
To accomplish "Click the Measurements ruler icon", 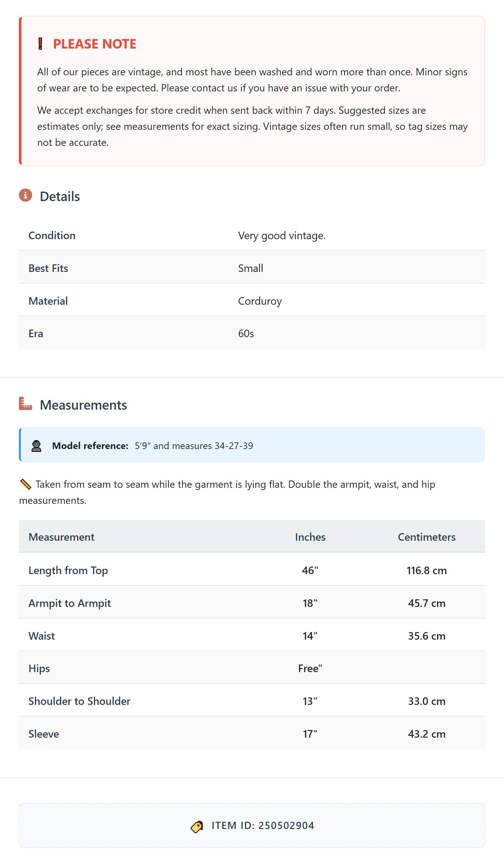I will point(26,404).
